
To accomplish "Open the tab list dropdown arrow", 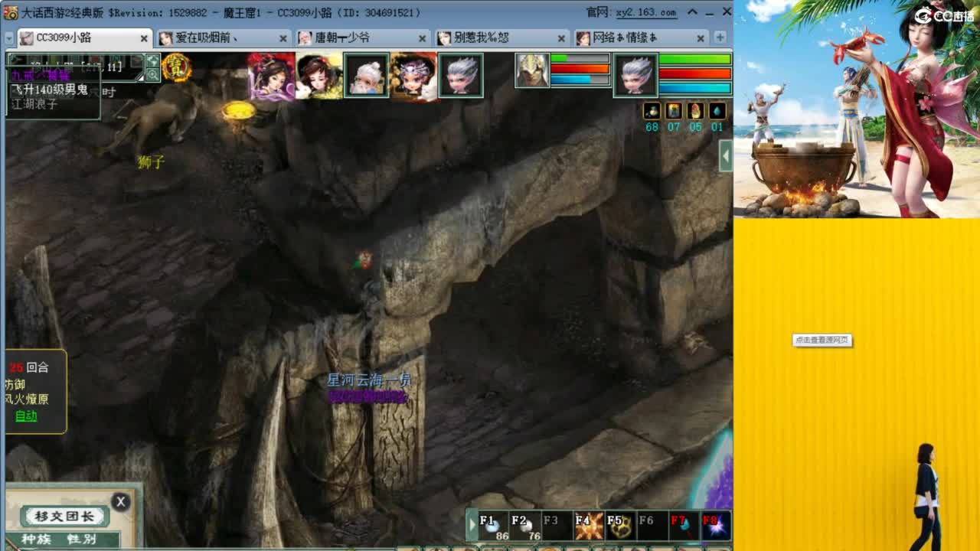I will click(x=9, y=38).
